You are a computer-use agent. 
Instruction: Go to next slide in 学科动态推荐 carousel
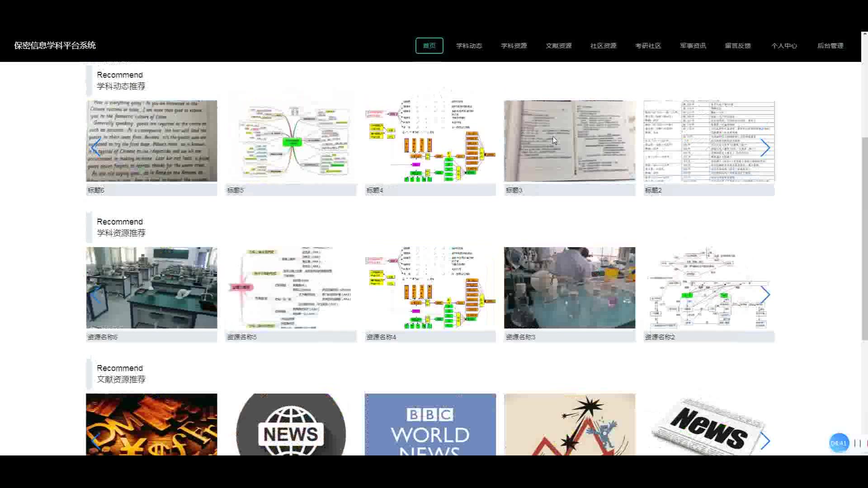[765, 148]
